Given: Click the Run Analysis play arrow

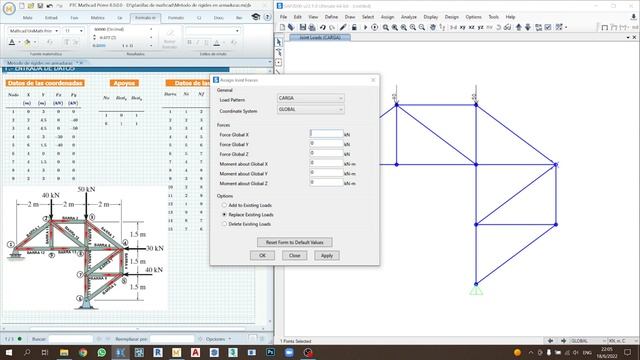Looking at the screenshot, I should click(x=365, y=27).
